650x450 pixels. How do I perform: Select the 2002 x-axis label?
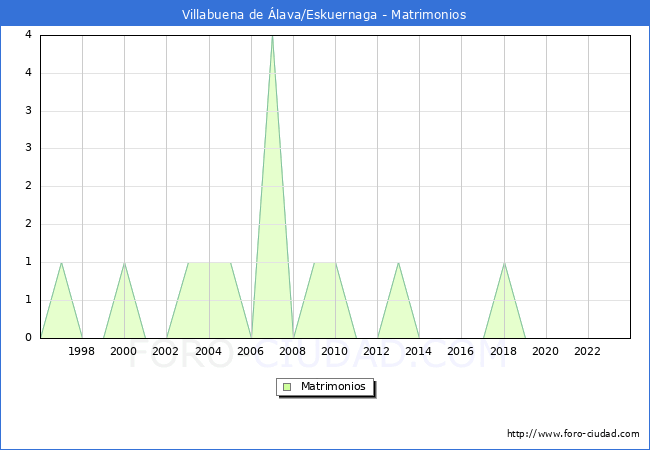[x=165, y=351]
